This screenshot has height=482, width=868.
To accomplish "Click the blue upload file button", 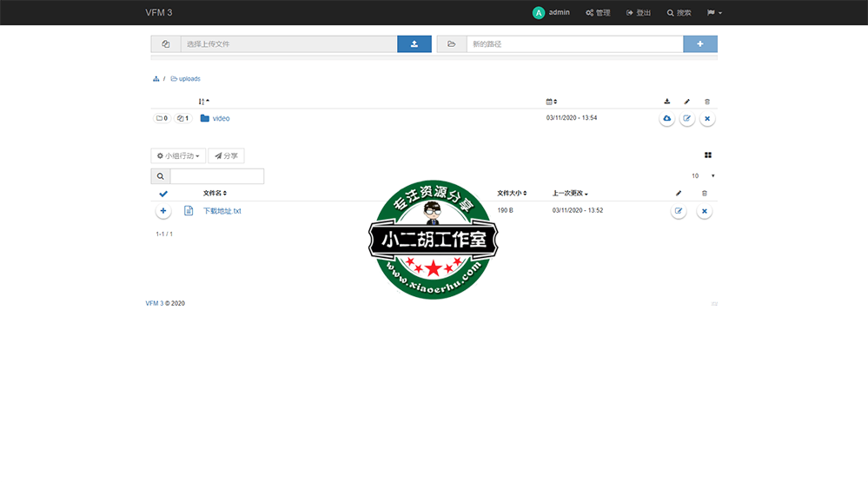I will coord(414,43).
